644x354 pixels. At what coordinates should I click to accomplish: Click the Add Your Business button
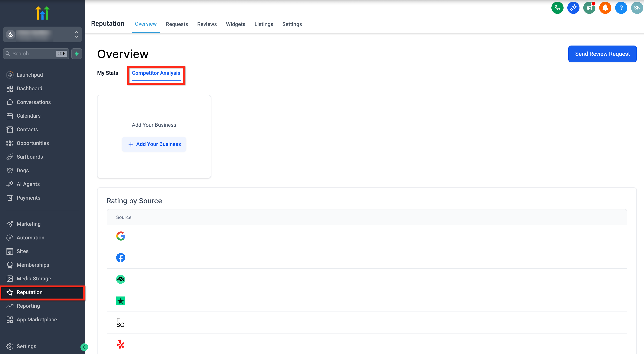click(154, 144)
